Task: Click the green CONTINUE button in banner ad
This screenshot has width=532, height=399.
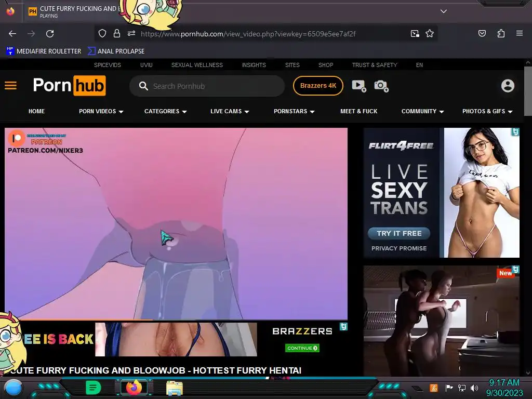Action: coord(302,348)
